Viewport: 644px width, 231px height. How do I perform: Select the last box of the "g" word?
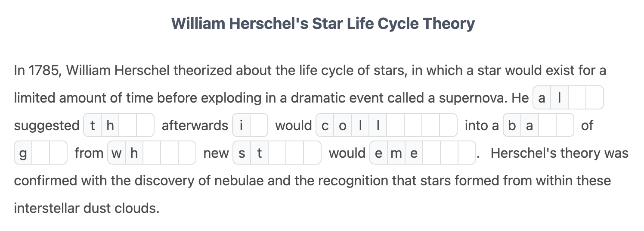point(58,153)
